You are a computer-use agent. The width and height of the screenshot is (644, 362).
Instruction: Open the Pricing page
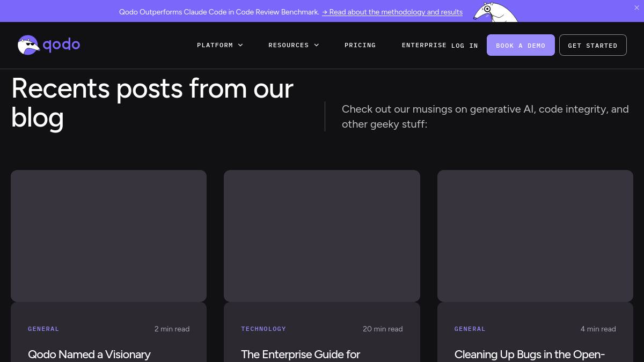click(x=360, y=45)
